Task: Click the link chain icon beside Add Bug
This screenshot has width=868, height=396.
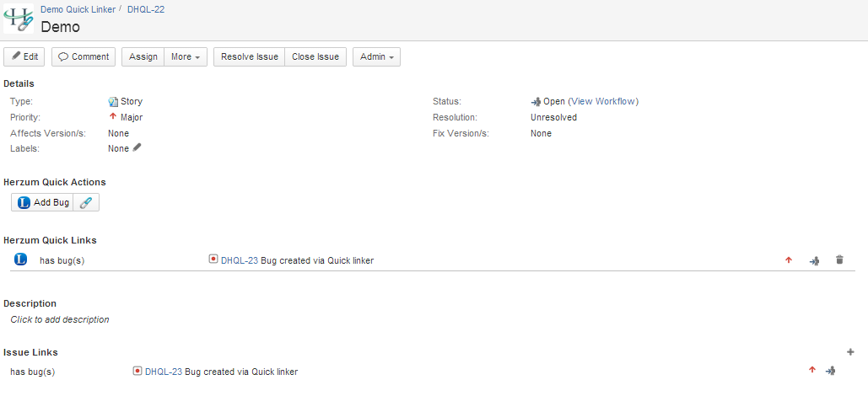Action: tap(86, 202)
